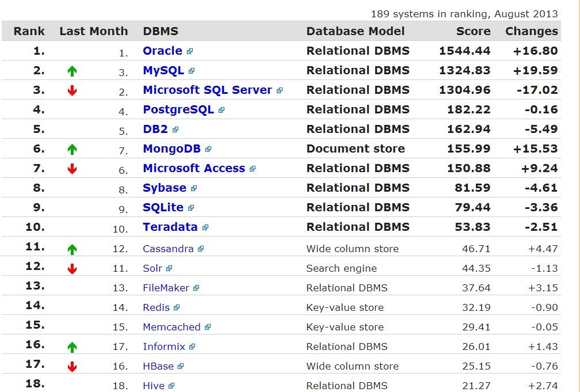Open the Microsoft SQL Server link
The width and height of the screenshot is (580, 392).
(207, 90)
